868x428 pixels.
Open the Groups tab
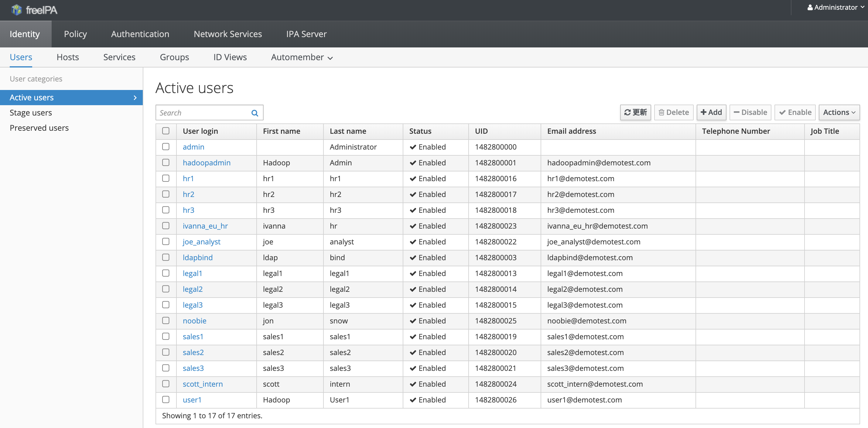pyautogui.click(x=174, y=57)
